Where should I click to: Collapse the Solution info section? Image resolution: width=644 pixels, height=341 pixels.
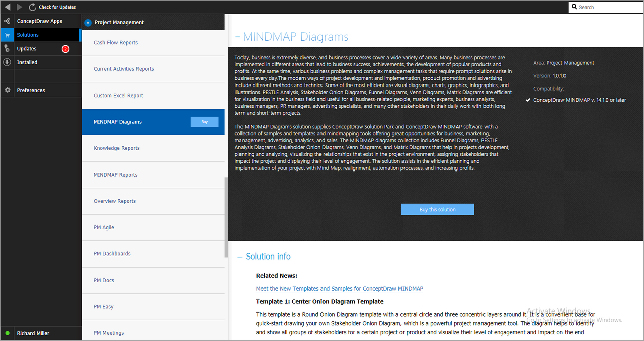click(x=240, y=257)
